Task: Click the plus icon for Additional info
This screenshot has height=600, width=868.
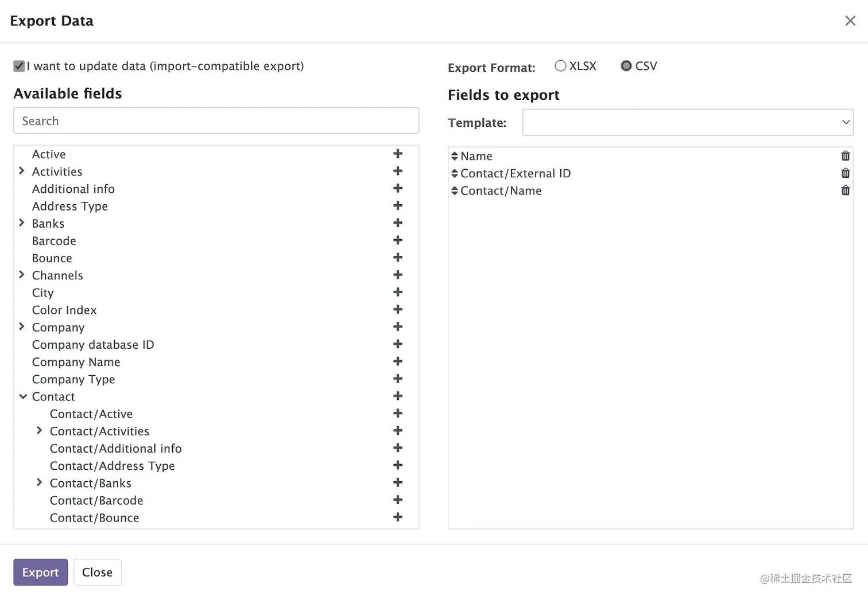Action: pyautogui.click(x=398, y=188)
